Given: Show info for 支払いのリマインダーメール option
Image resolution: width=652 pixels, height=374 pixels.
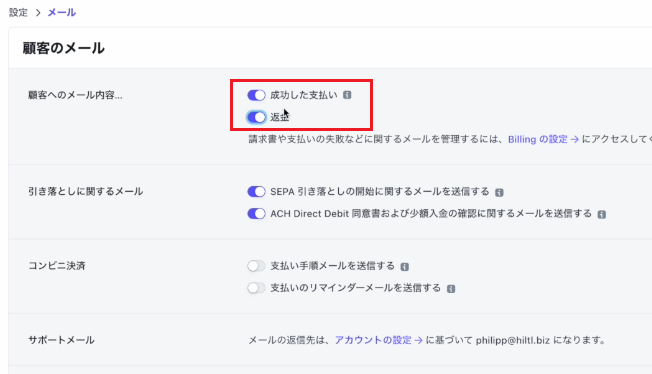Looking at the screenshot, I should (451, 289).
